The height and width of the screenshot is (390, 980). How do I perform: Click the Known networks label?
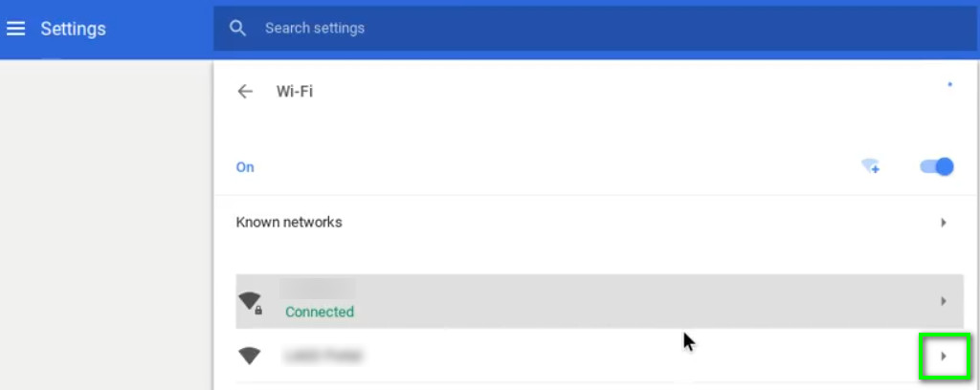click(x=289, y=223)
